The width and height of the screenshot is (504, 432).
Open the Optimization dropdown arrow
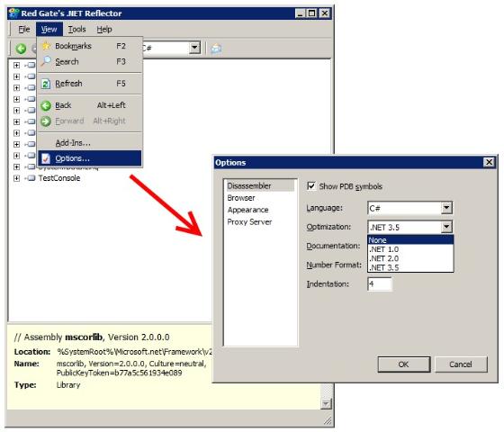coord(446,227)
